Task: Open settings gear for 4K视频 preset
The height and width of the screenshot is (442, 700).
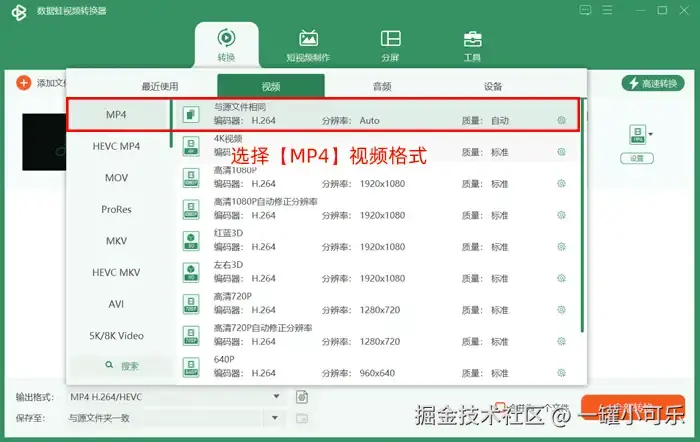Action: pyautogui.click(x=562, y=152)
